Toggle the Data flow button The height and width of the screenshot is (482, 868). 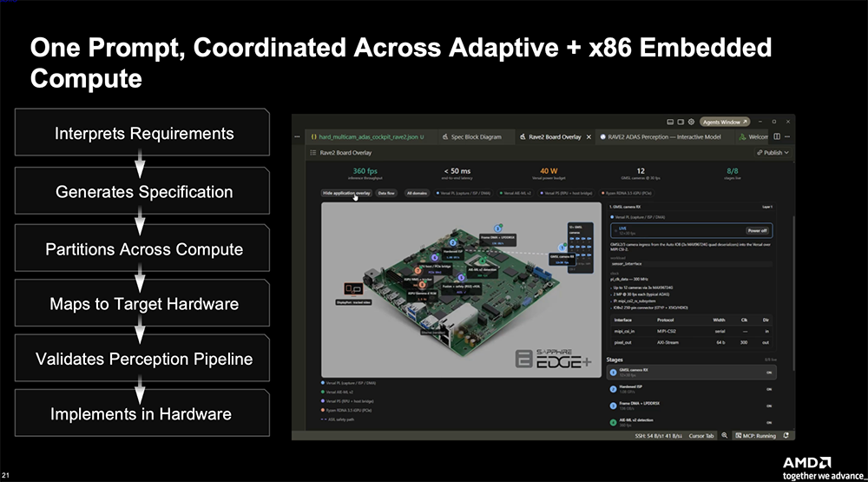386,194
